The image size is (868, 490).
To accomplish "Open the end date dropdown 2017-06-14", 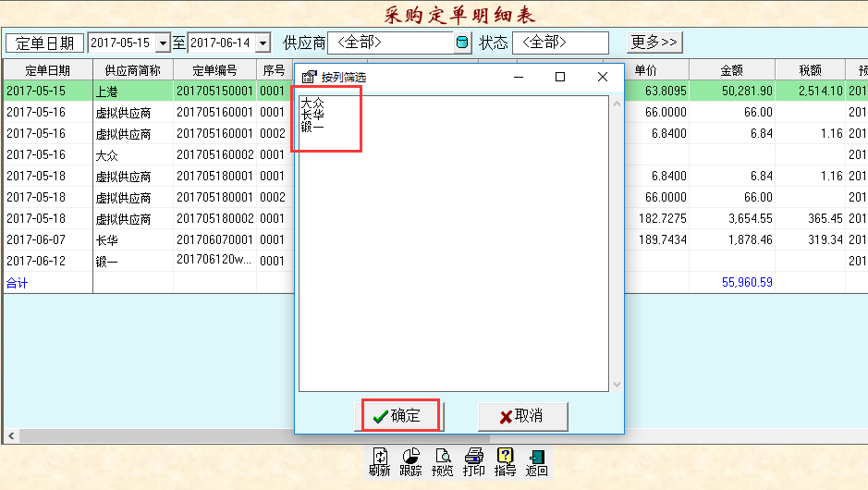I will coord(263,43).
